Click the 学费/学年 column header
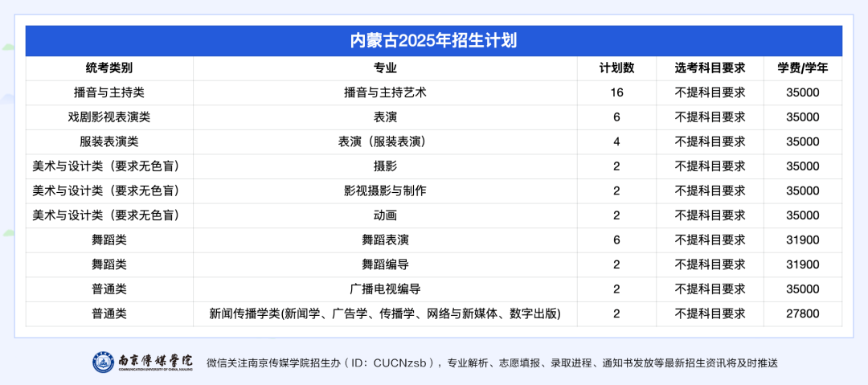This screenshot has height=385, width=868. point(803,68)
